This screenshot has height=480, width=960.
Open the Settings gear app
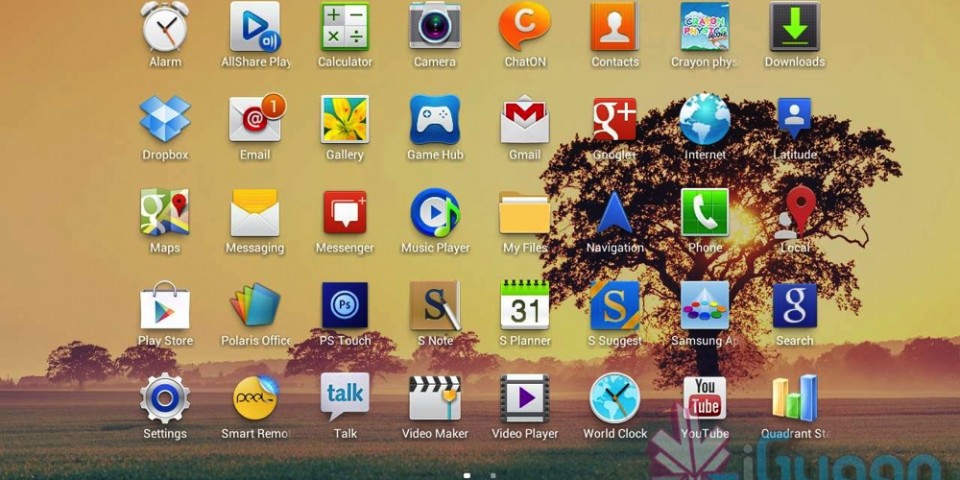click(165, 399)
